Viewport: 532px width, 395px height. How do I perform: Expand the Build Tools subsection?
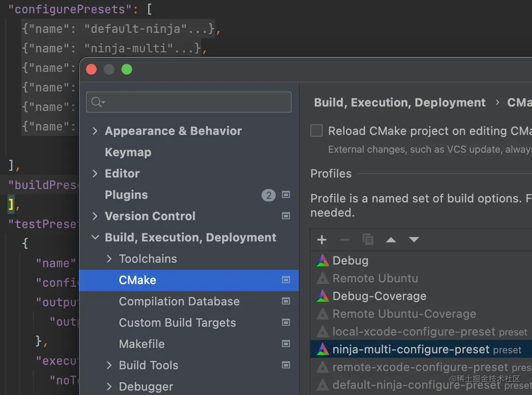click(x=109, y=365)
